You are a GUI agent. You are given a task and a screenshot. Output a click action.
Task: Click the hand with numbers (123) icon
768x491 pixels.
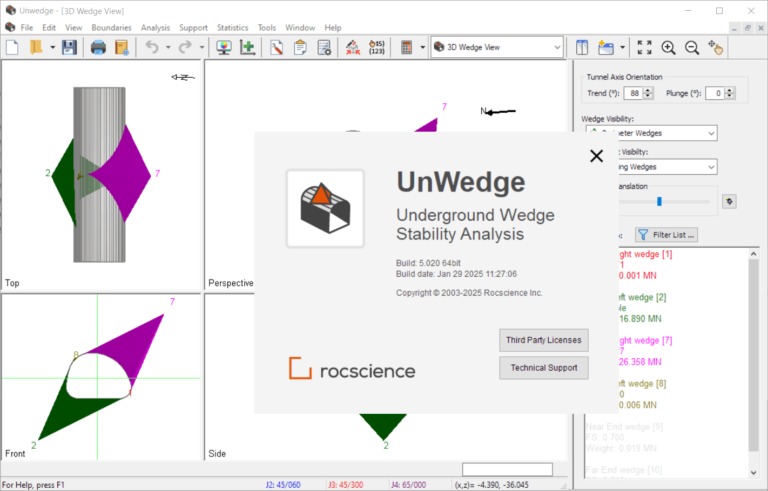(376, 48)
